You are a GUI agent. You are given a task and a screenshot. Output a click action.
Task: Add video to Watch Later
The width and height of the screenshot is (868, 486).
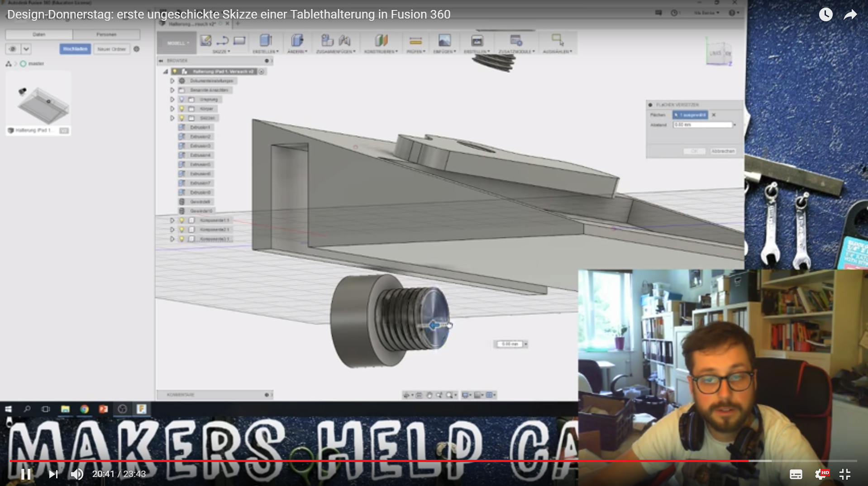tap(825, 14)
